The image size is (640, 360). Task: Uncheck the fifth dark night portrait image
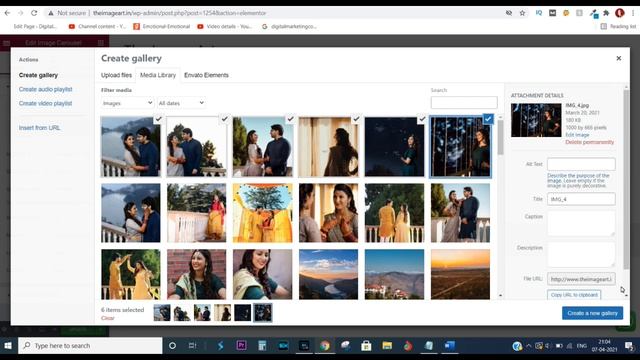click(x=422, y=119)
